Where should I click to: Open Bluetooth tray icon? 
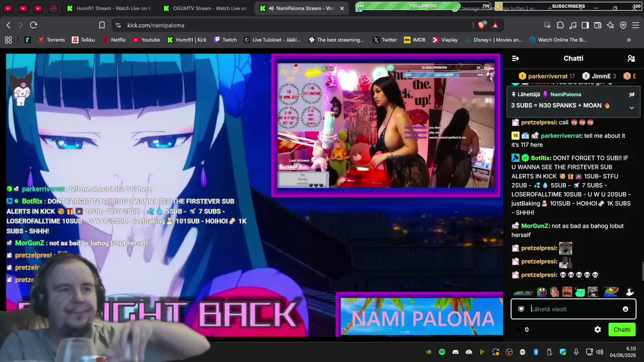536,352
